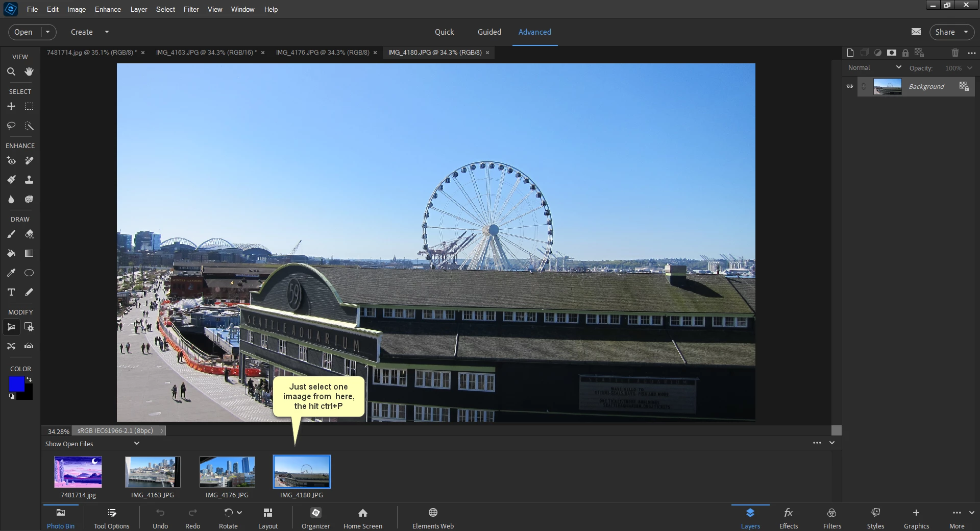Select the Hand tool

[x=29, y=72]
